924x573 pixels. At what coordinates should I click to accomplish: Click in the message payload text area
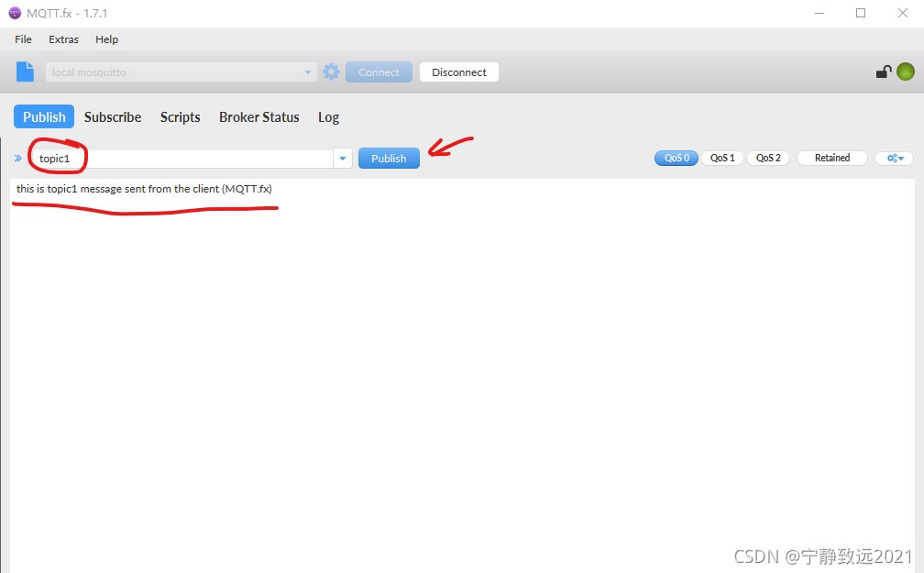click(462, 376)
